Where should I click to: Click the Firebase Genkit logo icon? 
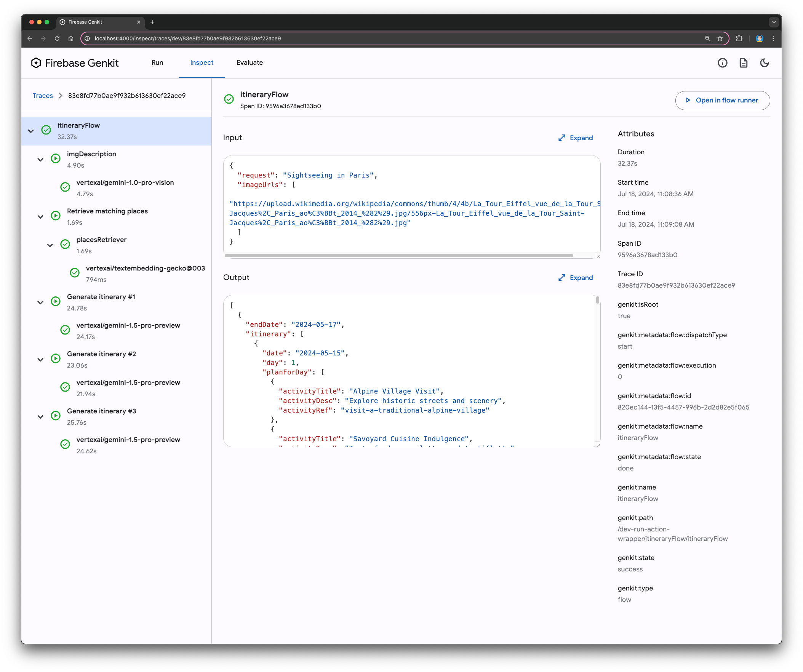pos(36,63)
